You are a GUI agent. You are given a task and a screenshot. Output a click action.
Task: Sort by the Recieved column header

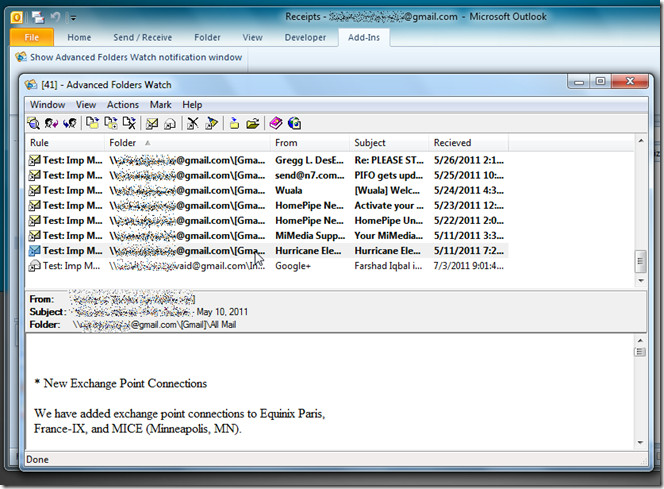point(468,143)
